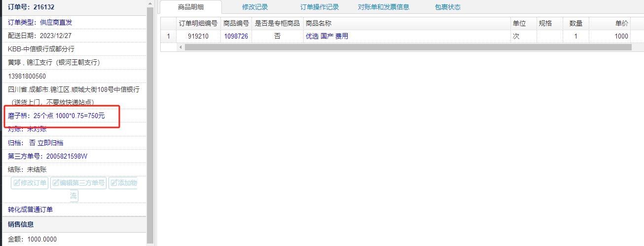Image resolution: width=644 pixels, height=246 pixels.
Task: Click the 规格 column header
Action: click(549, 23)
